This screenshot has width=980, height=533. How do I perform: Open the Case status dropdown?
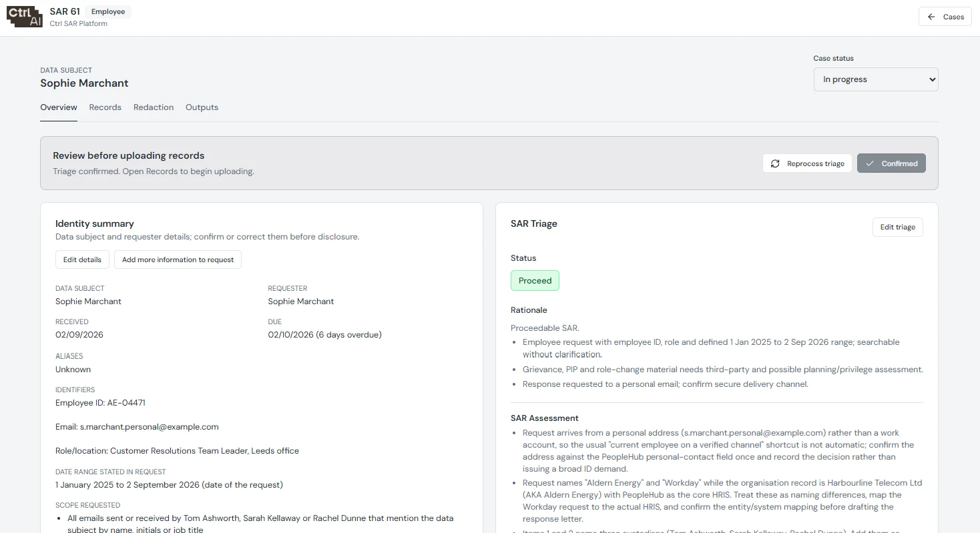tap(876, 79)
